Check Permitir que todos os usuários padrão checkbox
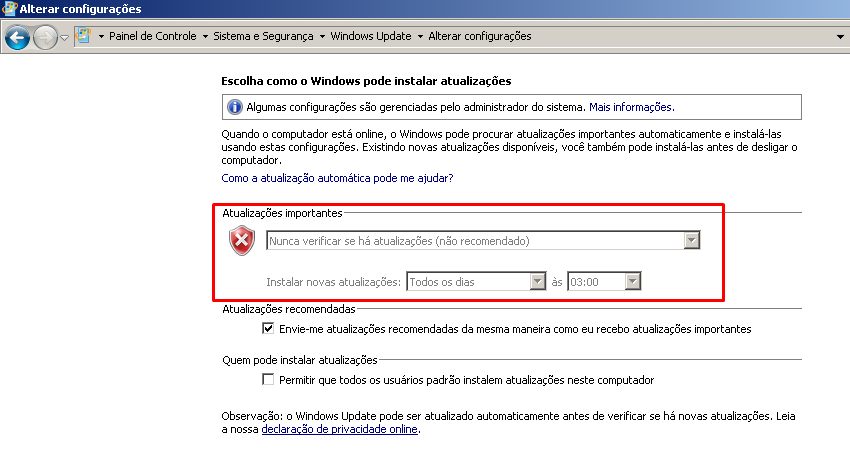This screenshot has height=458, width=850. [268, 379]
